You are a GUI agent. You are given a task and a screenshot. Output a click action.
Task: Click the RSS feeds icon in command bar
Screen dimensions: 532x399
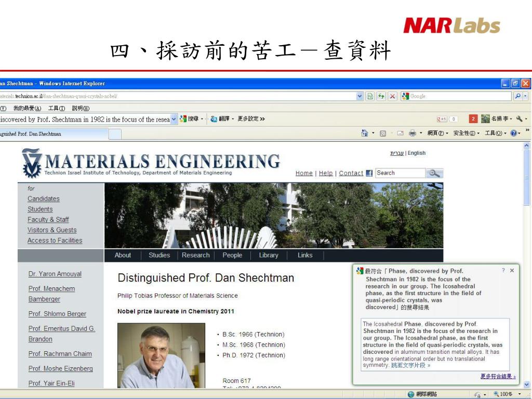point(383,134)
